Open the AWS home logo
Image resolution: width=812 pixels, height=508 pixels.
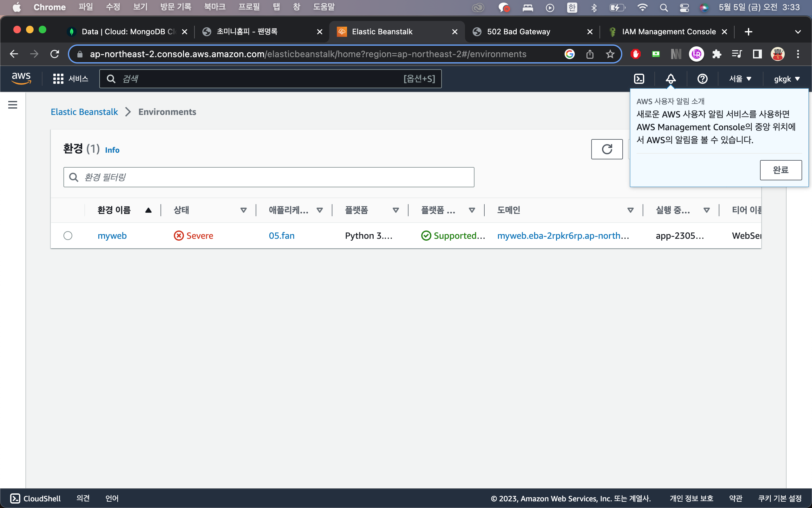(x=21, y=79)
